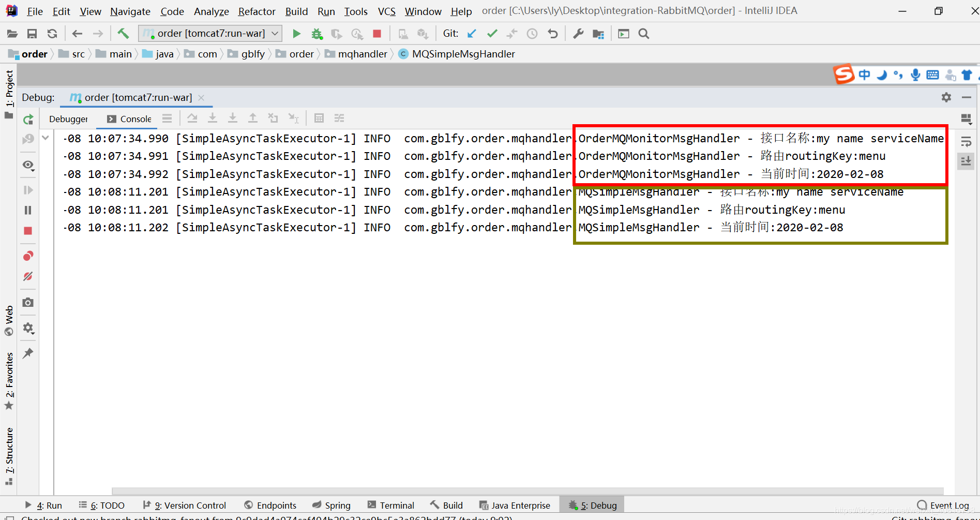Open the Terminal tool window
This screenshot has width=980, height=520.
tap(391, 506)
